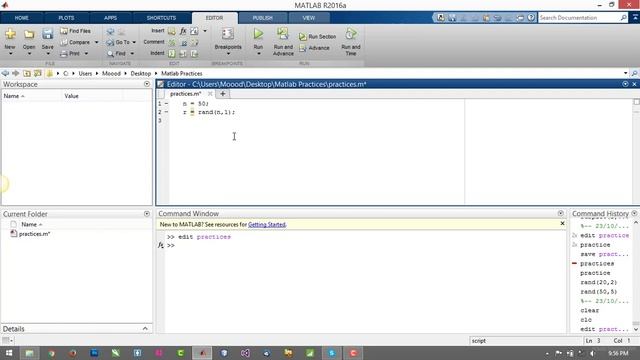Click the Desktop breadcrumb in address bar

141,73
